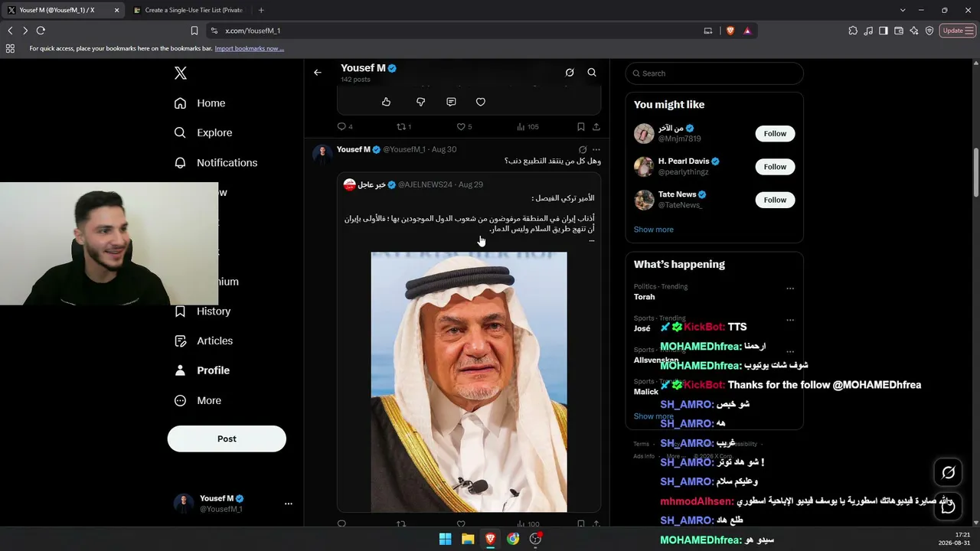Select Explore in the navigation menu
The height and width of the screenshot is (551, 980).
[214, 132]
